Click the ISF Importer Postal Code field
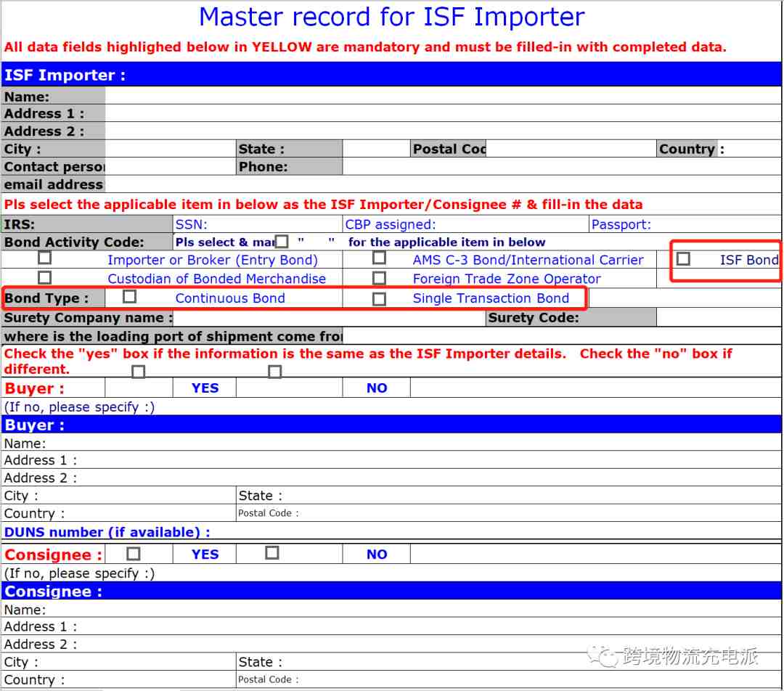The image size is (784, 691). [x=571, y=149]
